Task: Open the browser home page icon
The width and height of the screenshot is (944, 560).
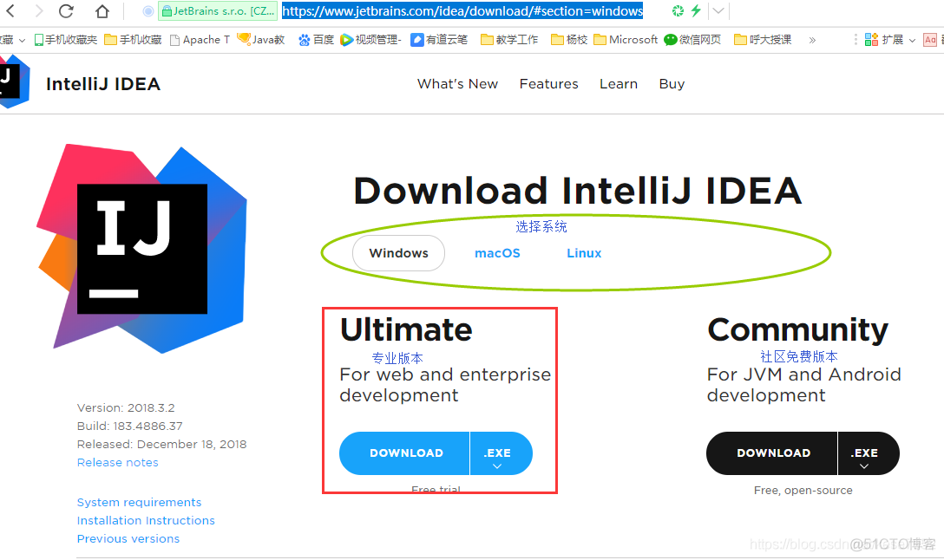Action: click(102, 11)
